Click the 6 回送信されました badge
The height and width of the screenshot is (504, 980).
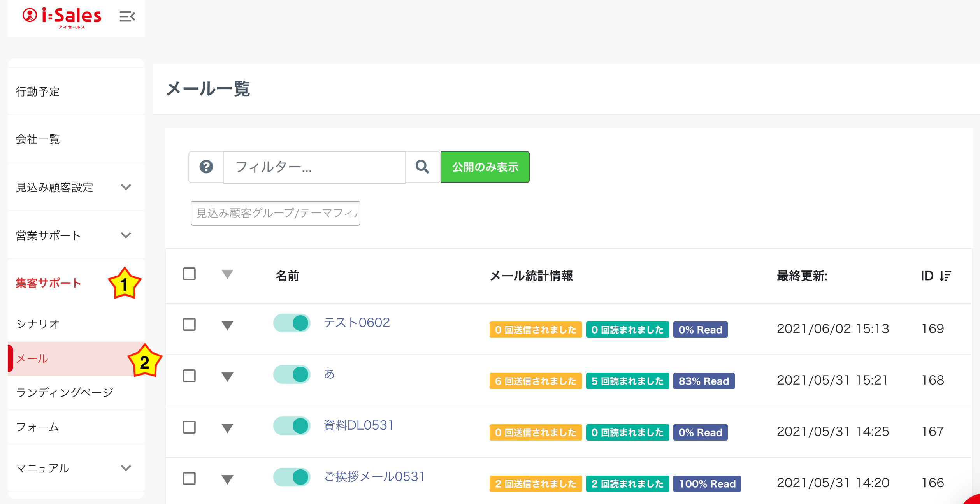536,381
